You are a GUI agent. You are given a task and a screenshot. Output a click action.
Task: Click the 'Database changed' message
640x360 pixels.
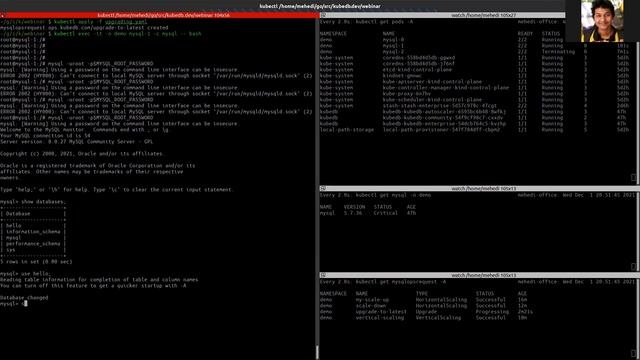pos(24,298)
